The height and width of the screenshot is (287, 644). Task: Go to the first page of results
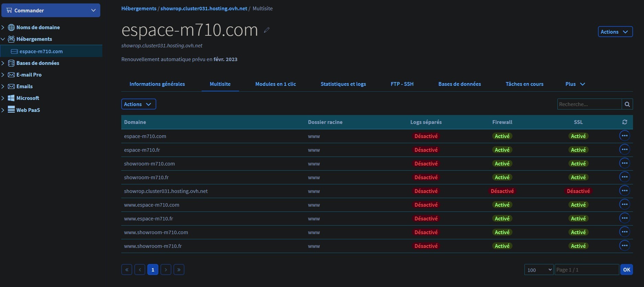coord(127,269)
